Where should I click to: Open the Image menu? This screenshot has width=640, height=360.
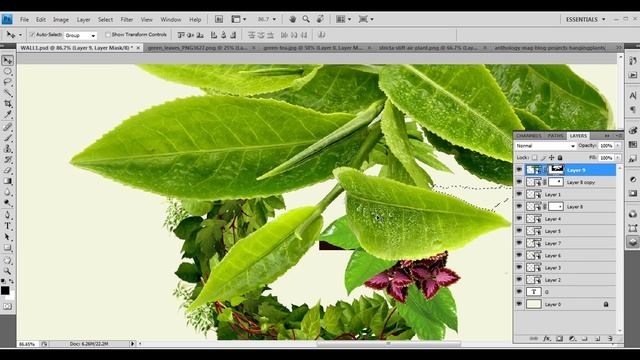click(61, 19)
